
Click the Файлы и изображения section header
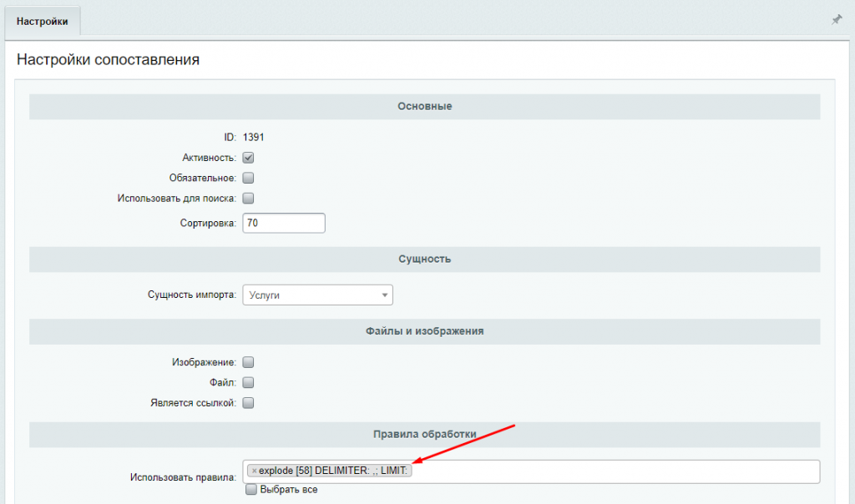coord(425,331)
